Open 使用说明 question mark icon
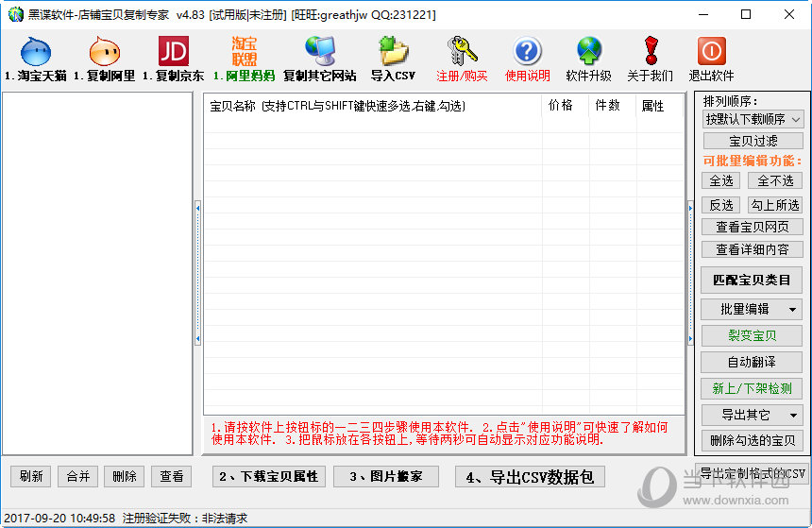This screenshot has width=812, height=528. [527, 52]
